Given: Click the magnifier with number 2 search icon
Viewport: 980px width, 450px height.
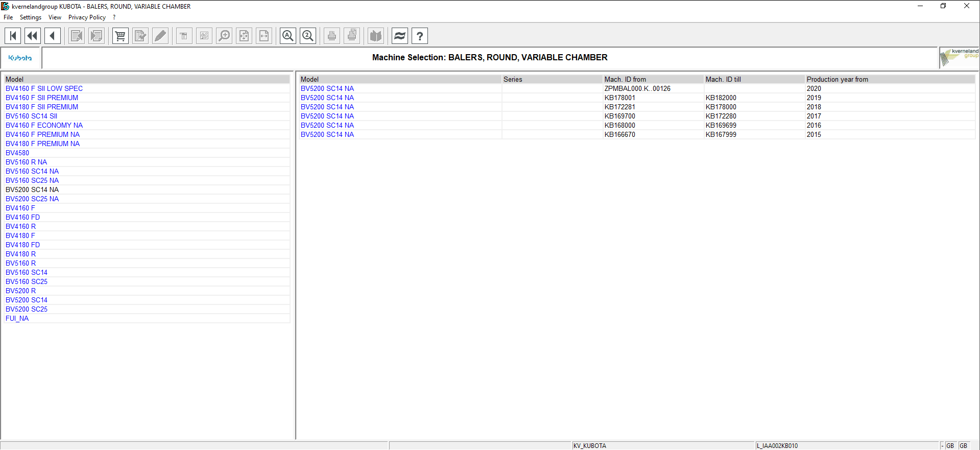Looking at the screenshot, I should (x=308, y=36).
